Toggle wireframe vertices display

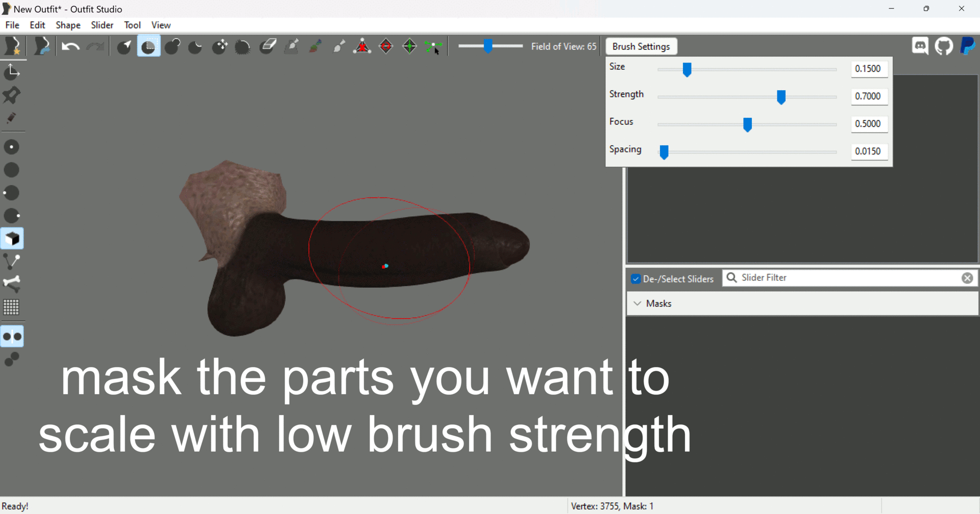click(x=12, y=262)
